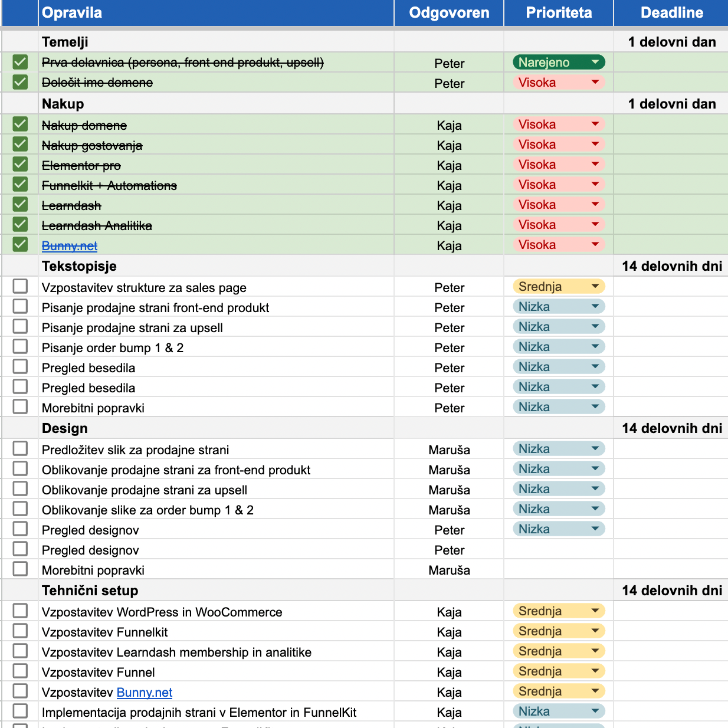Click the crossed-out Bunny.net link
This screenshot has height=728, width=728.
pyautogui.click(x=70, y=246)
